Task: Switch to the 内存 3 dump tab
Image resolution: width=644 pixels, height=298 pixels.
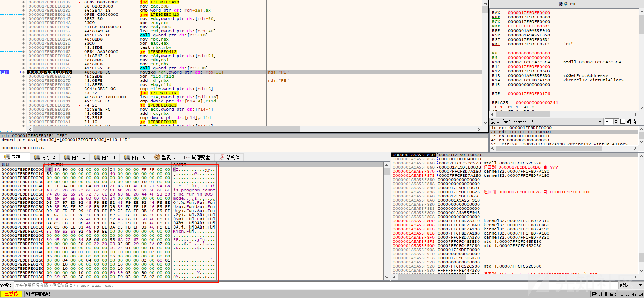Action: (74, 157)
